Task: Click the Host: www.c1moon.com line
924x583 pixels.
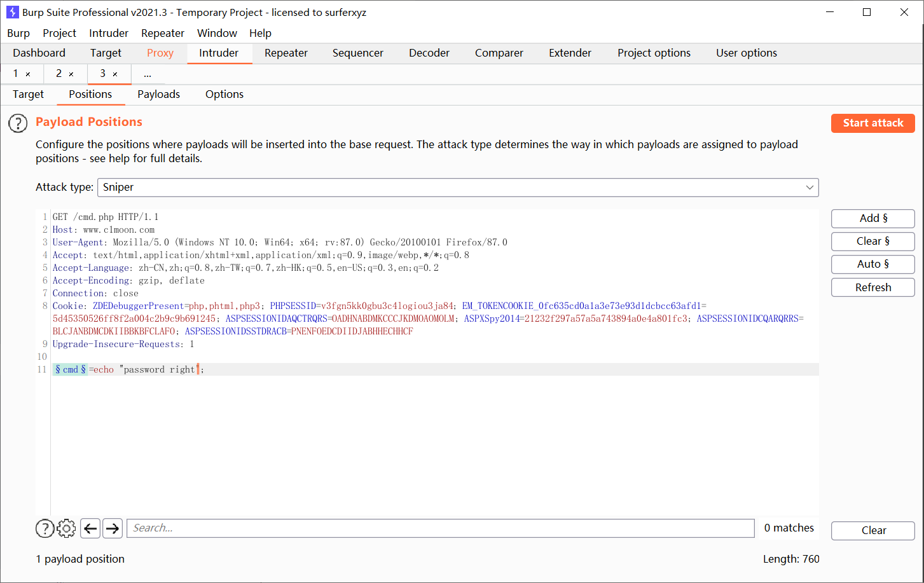Action: pyautogui.click(x=104, y=230)
